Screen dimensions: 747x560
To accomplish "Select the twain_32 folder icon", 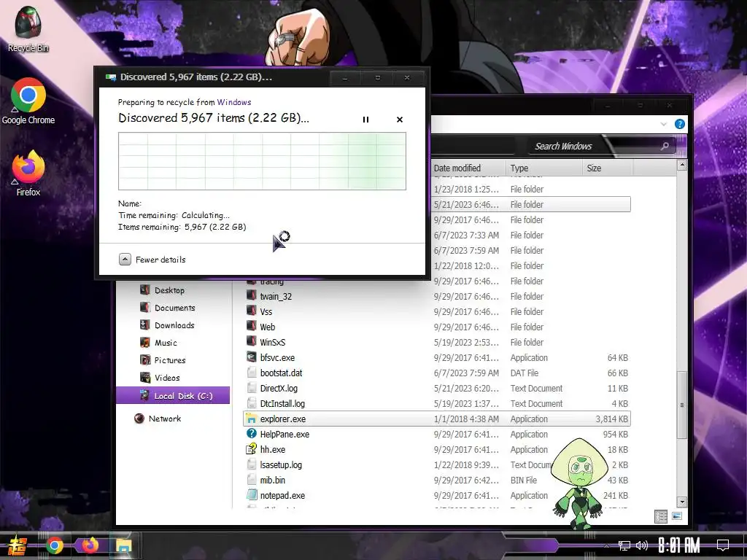I will (x=252, y=296).
